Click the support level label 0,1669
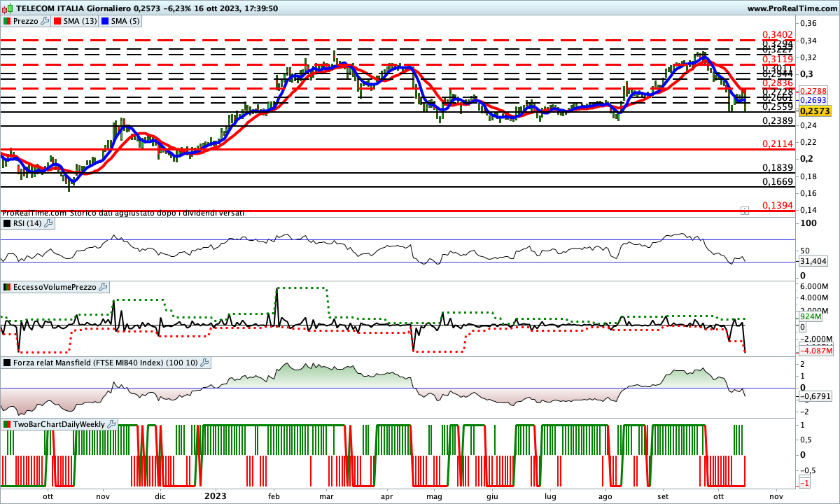The width and height of the screenshot is (840, 504). [x=777, y=181]
